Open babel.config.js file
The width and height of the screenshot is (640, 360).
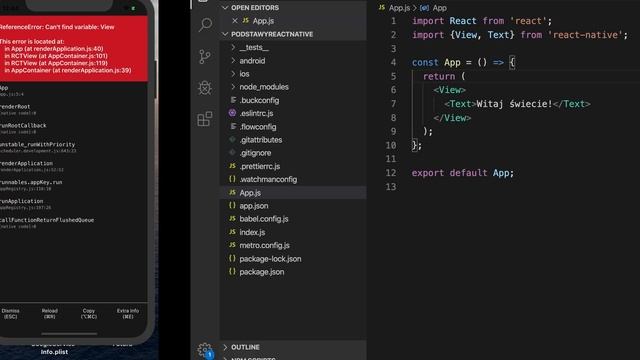tap(293, 219)
